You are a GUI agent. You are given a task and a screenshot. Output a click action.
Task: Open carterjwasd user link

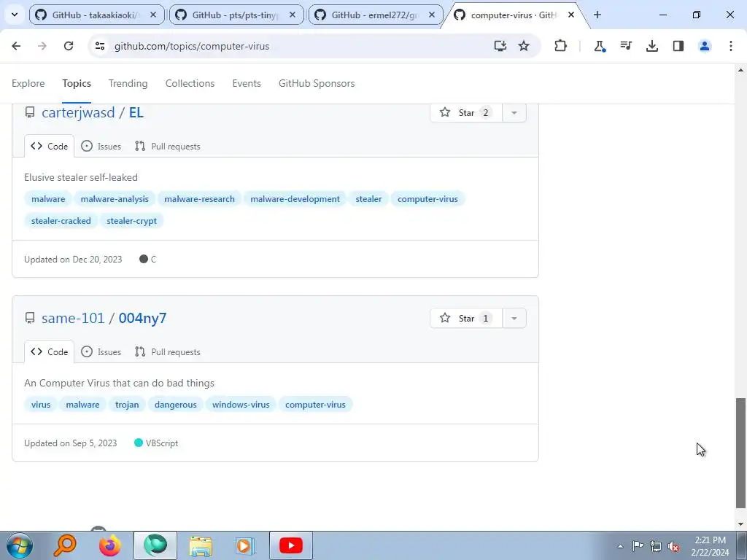[x=78, y=113]
